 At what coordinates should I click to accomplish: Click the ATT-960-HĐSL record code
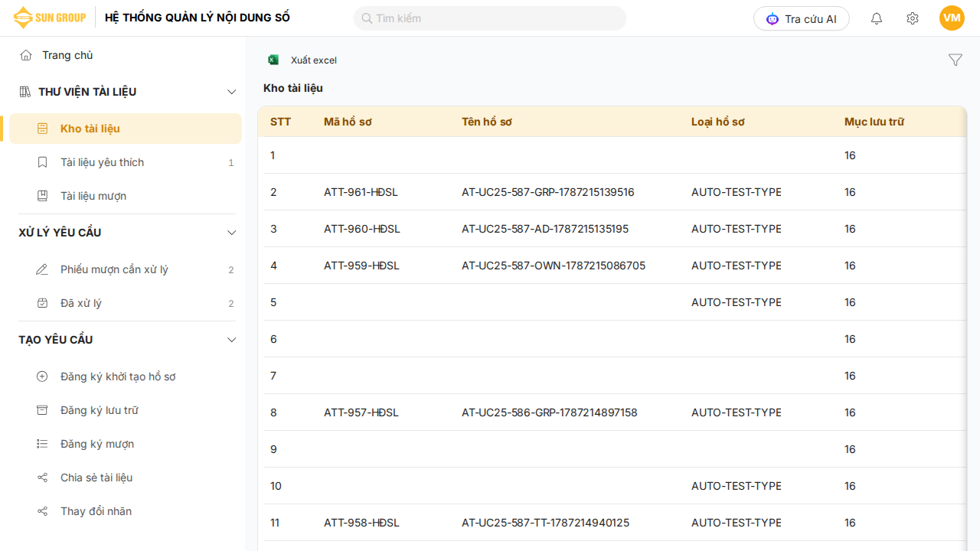pyautogui.click(x=361, y=229)
